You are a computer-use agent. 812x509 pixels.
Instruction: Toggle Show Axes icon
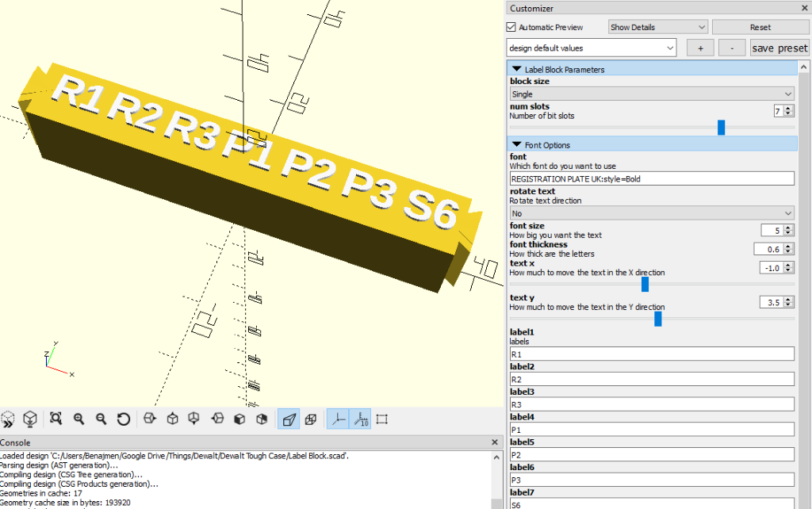(338, 419)
